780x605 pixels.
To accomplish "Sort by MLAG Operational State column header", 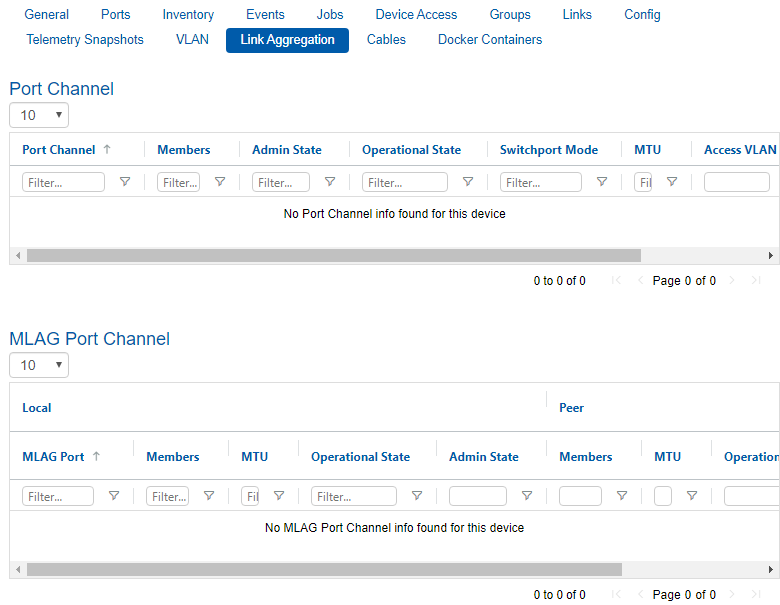I will (360, 457).
